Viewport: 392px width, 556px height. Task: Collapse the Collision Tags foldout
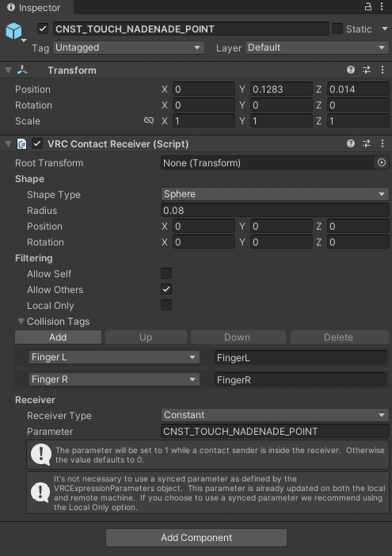coord(21,322)
